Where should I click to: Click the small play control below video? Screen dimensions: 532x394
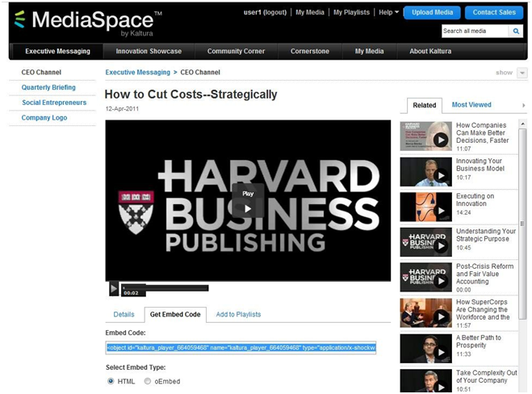click(x=114, y=288)
